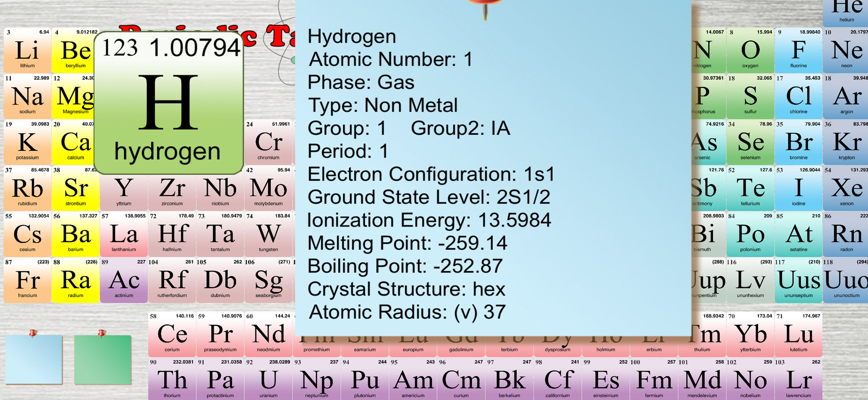Select the Cerium element tile
The height and width of the screenshot is (400, 868).
coord(172,334)
